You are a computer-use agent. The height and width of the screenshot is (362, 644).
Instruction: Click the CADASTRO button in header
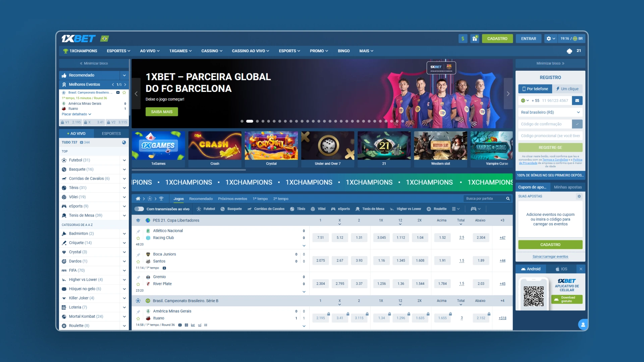coord(497,39)
